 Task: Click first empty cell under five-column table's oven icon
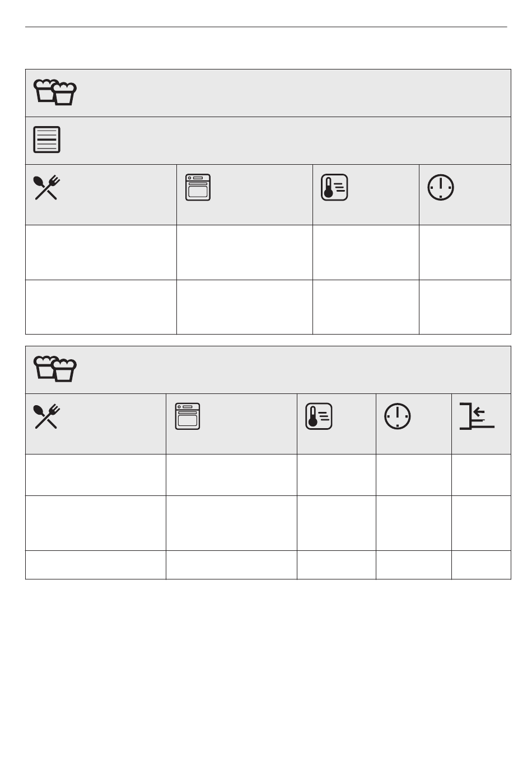click(x=231, y=475)
